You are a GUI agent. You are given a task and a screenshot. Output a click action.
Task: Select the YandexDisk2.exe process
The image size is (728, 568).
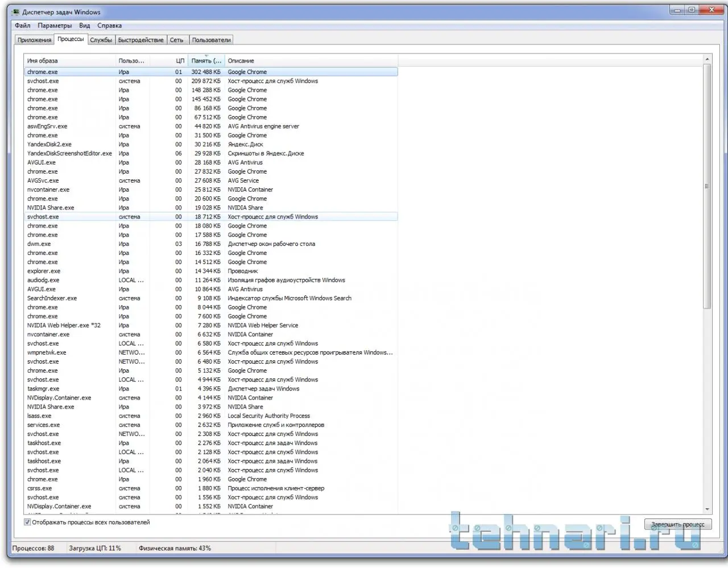point(211,145)
